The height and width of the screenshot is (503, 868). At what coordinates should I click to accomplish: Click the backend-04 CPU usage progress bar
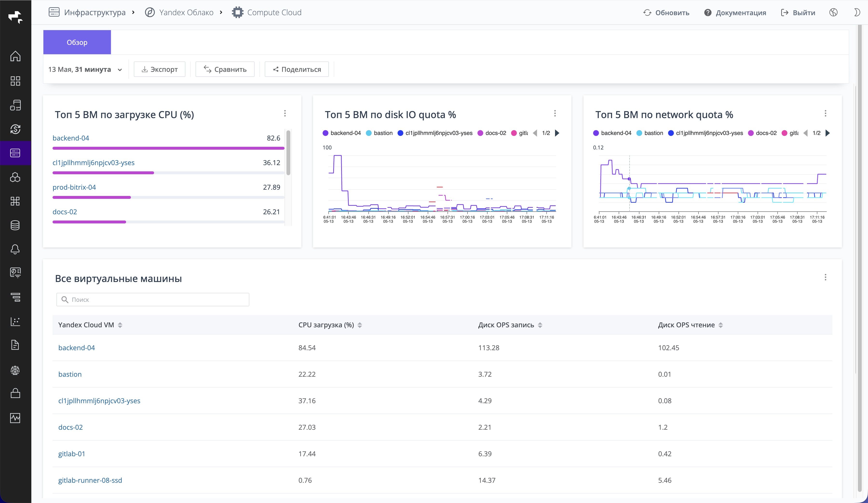tap(169, 148)
